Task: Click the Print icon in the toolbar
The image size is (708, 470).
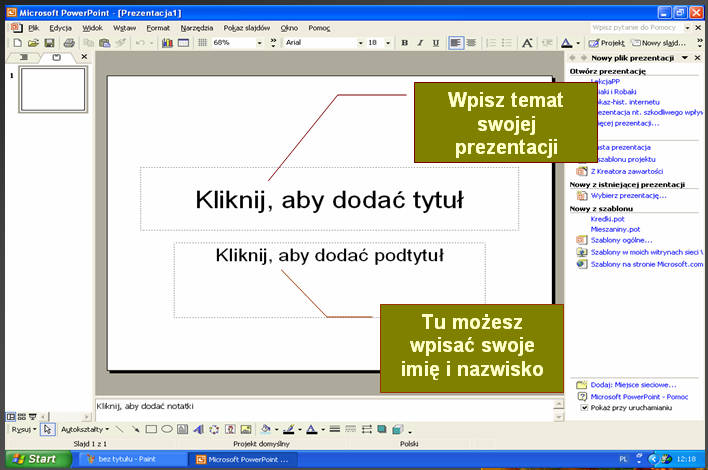Action: [x=68, y=43]
